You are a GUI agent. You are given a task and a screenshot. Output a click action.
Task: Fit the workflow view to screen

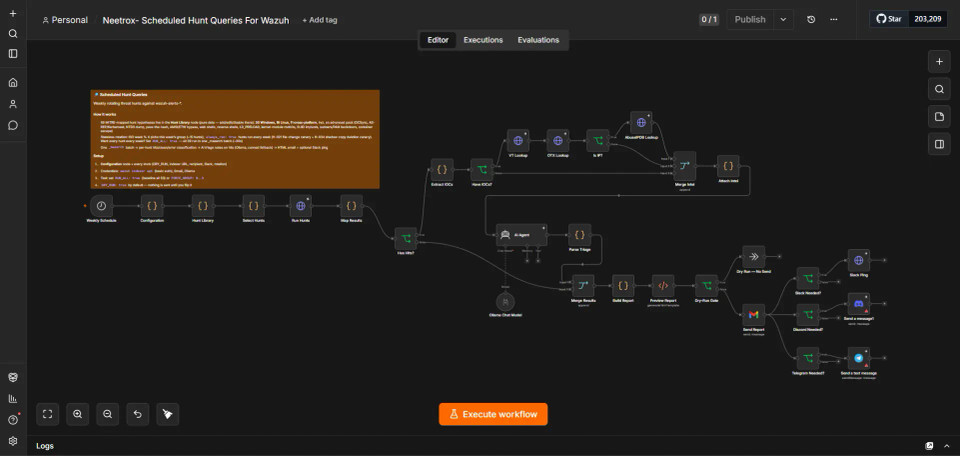47,414
